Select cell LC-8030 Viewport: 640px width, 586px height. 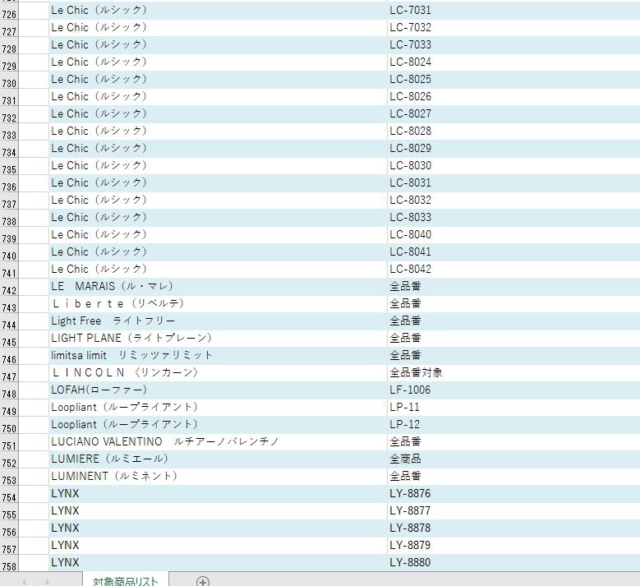(x=513, y=165)
